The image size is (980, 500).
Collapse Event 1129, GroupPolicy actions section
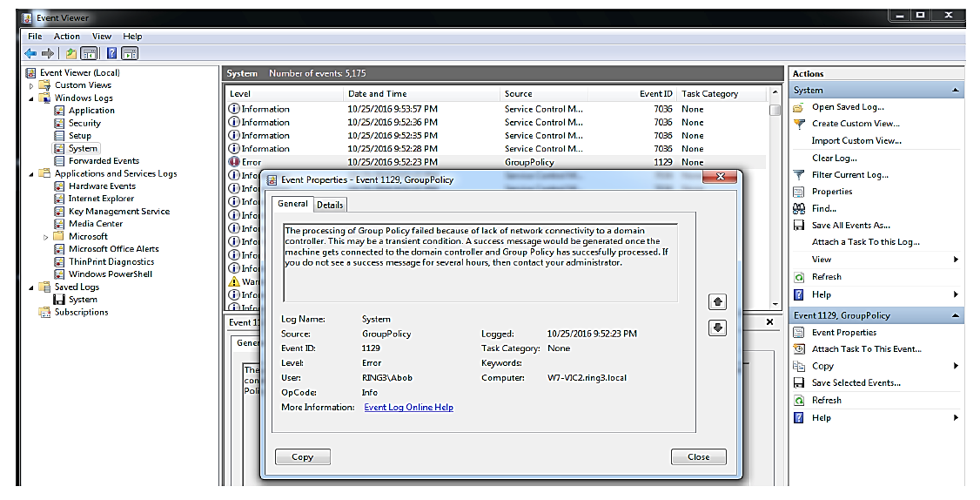point(956,315)
